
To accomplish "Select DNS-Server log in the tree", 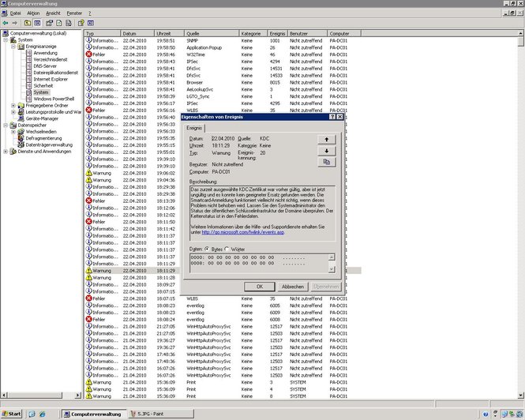I will [x=45, y=66].
